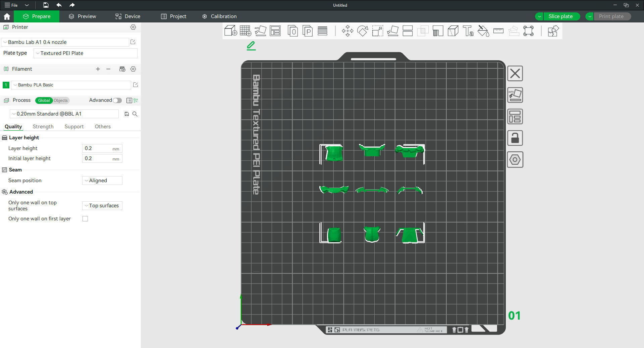The width and height of the screenshot is (644, 348).
Task: Open the Support settings tab
Action: [x=74, y=127]
